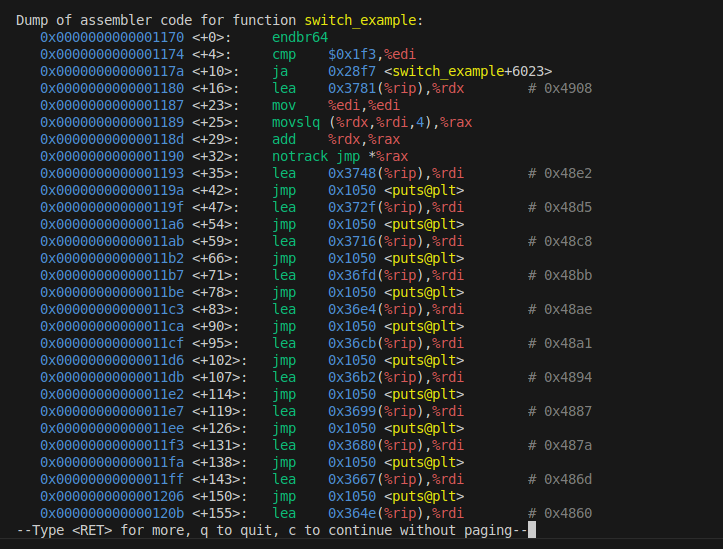Click the add instruction mnemonic
The image size is (723, 549).
(284, 139)
